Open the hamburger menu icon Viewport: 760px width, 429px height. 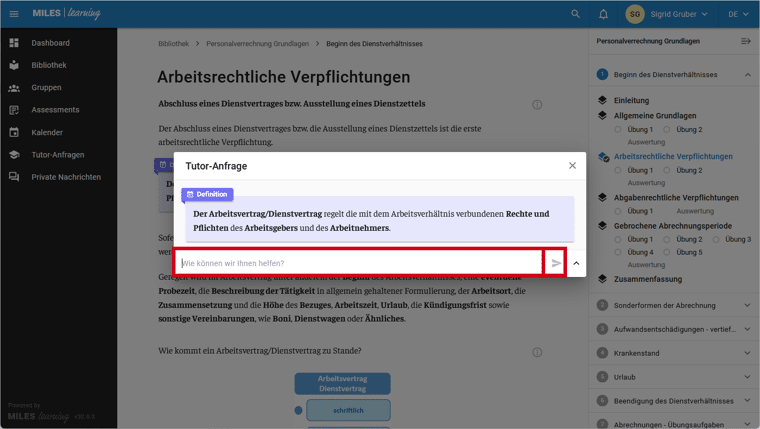tap(14, 14)
